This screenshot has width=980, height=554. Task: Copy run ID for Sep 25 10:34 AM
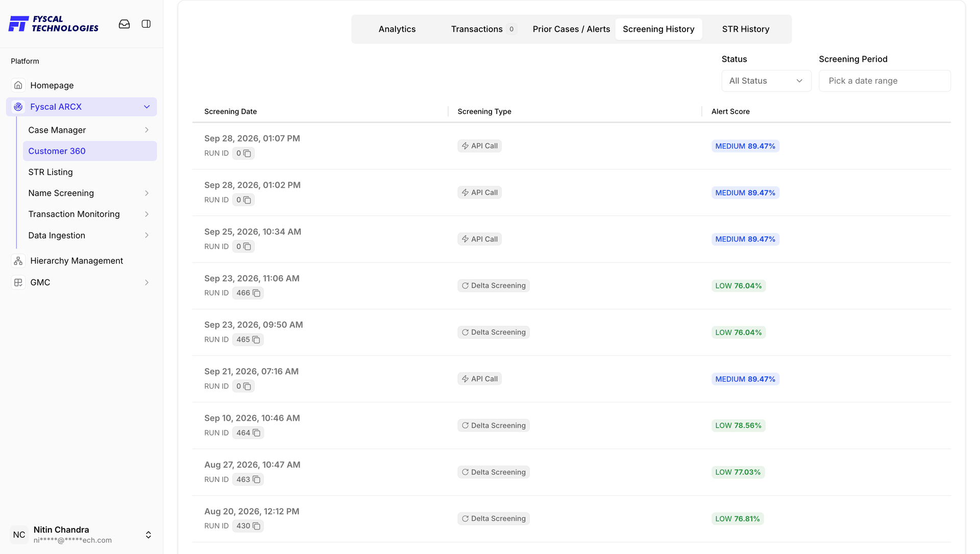248,247
